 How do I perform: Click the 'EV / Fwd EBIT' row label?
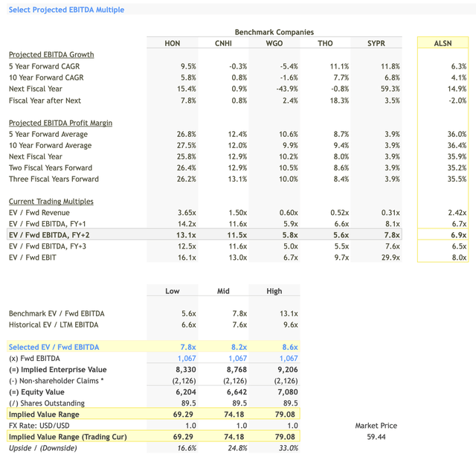click(x=33, y=258)
